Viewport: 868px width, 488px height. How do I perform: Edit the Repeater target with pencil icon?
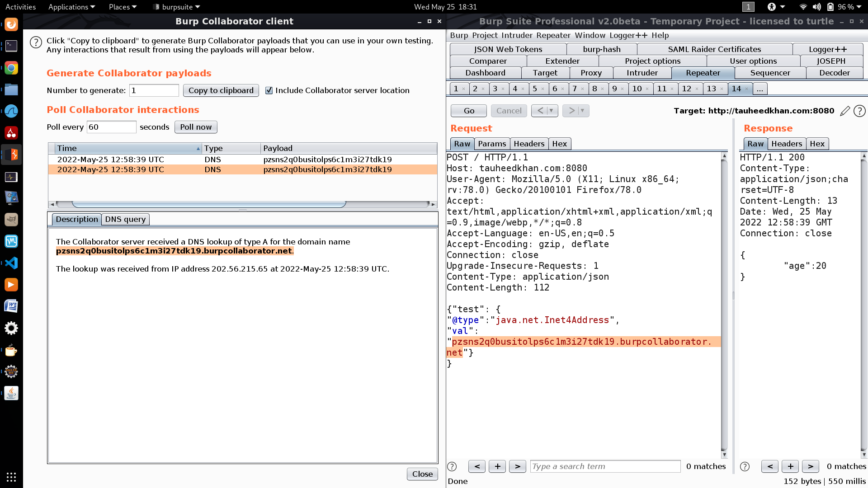click(x=844, y=111)
